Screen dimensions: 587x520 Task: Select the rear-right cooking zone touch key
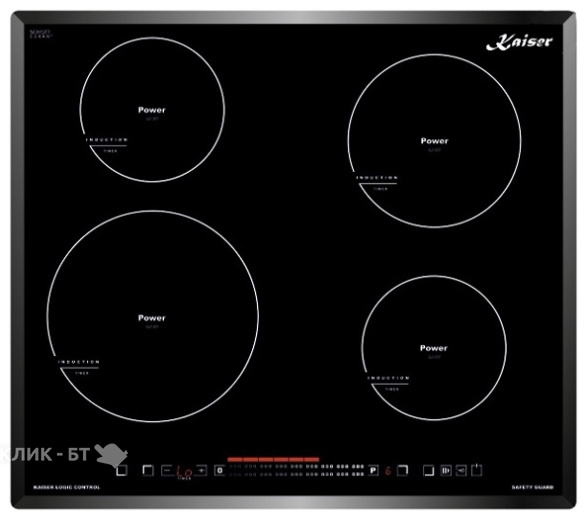point(402,470)
